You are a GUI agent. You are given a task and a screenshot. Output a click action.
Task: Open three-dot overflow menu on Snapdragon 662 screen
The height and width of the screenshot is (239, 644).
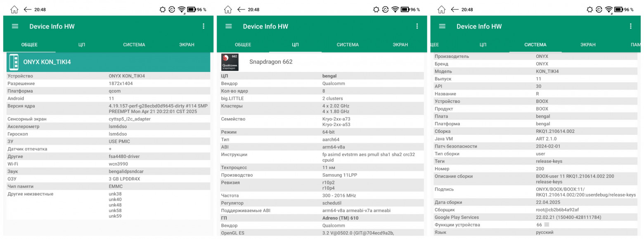coord(417,26)
